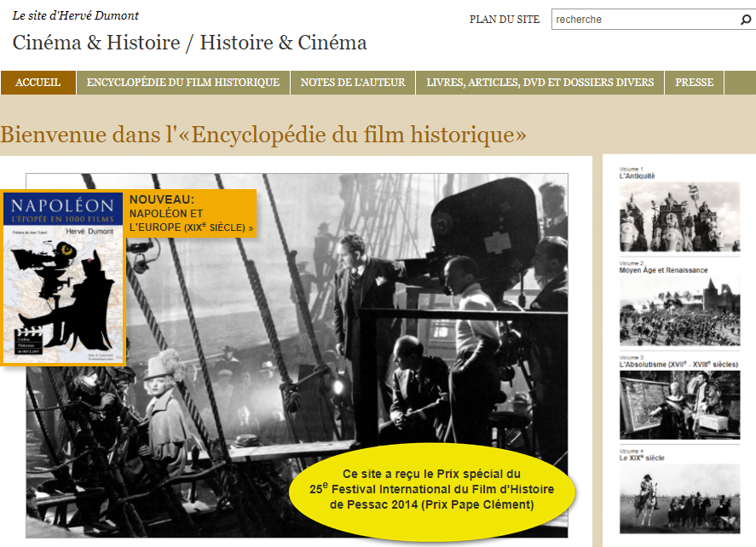Open the Volume 1 L'Antiquité thumbnail

point(679,216)
